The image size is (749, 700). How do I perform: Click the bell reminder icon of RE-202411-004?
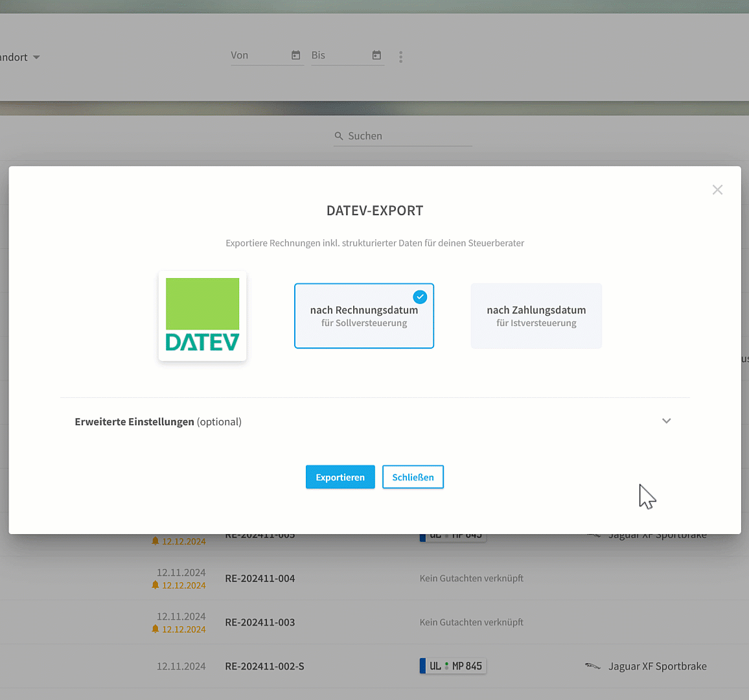pyautogui.click(x=156, y=585)
